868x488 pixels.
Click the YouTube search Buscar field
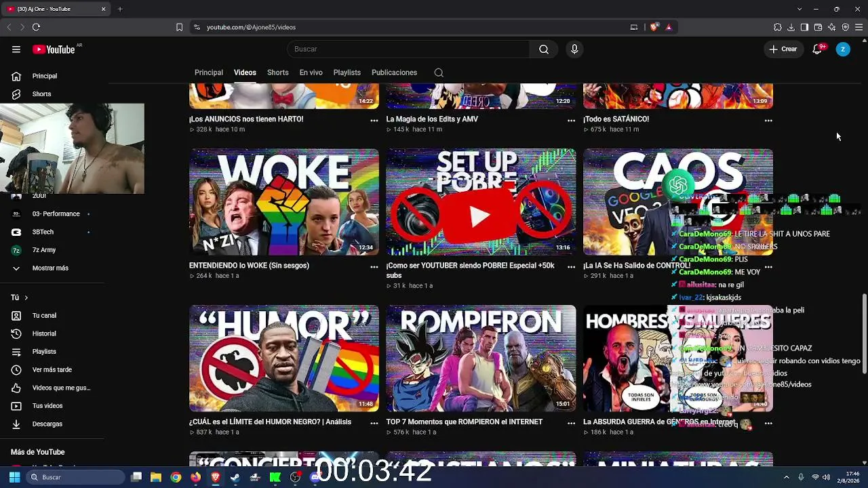[408, 49]
